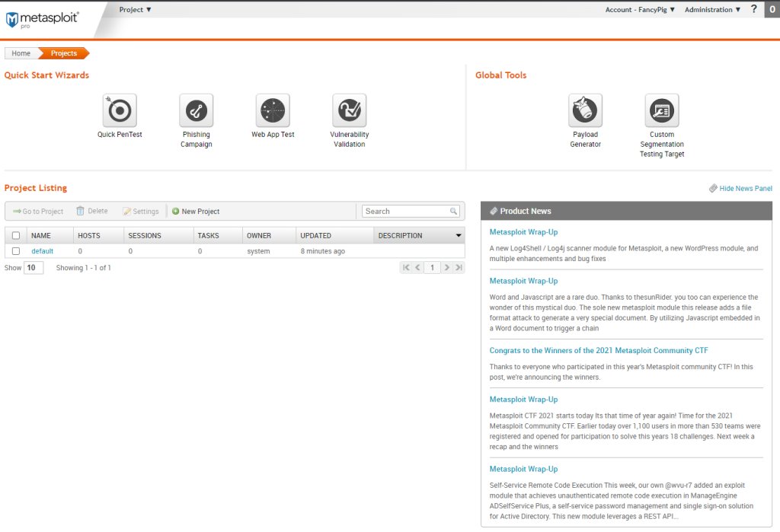
Task: Check the default project row checkbox
Action: point(16,251)
